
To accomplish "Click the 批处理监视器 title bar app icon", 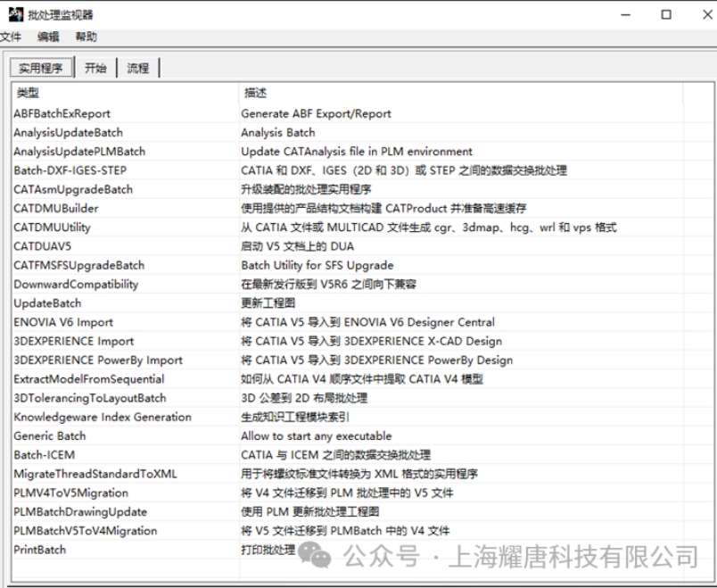I will pyautogui.click(x=15, y=14).
